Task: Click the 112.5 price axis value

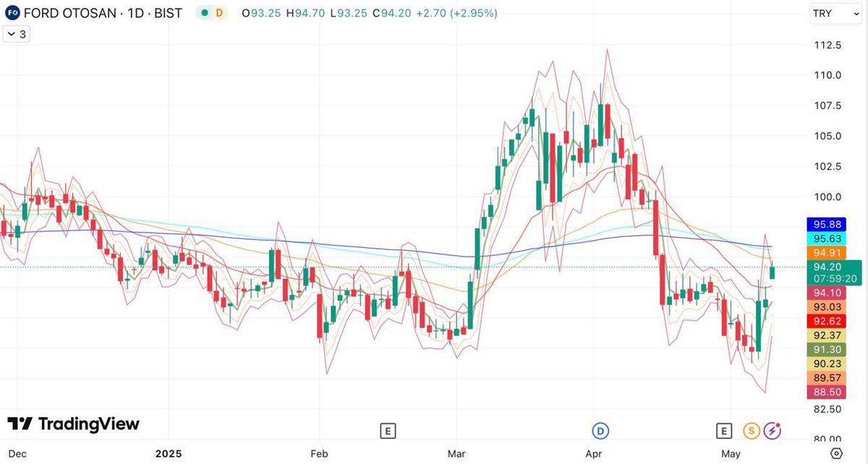Action: coord(827,45)
